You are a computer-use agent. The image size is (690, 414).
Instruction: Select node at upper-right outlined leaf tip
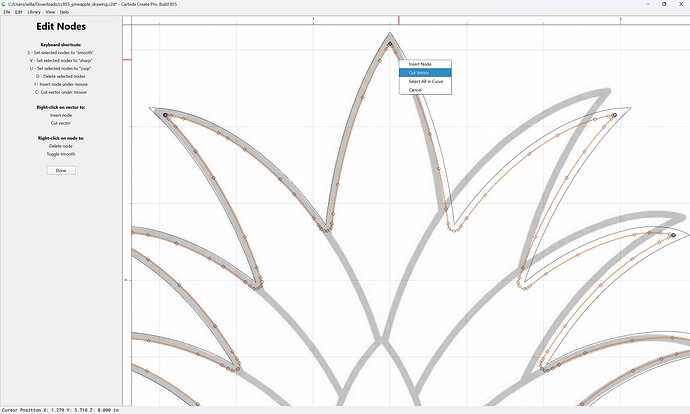615,115
